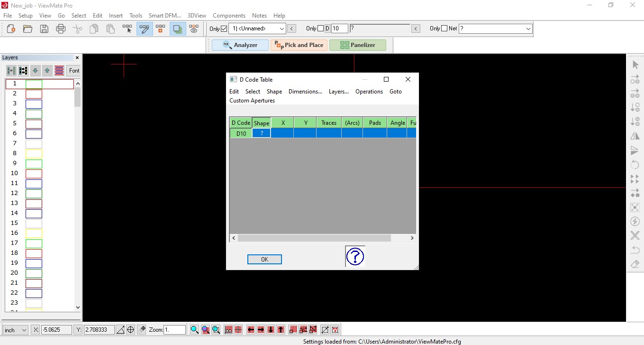Open Operations menu in D Code Table
644x345 pixels.
[x=369, y=92]
